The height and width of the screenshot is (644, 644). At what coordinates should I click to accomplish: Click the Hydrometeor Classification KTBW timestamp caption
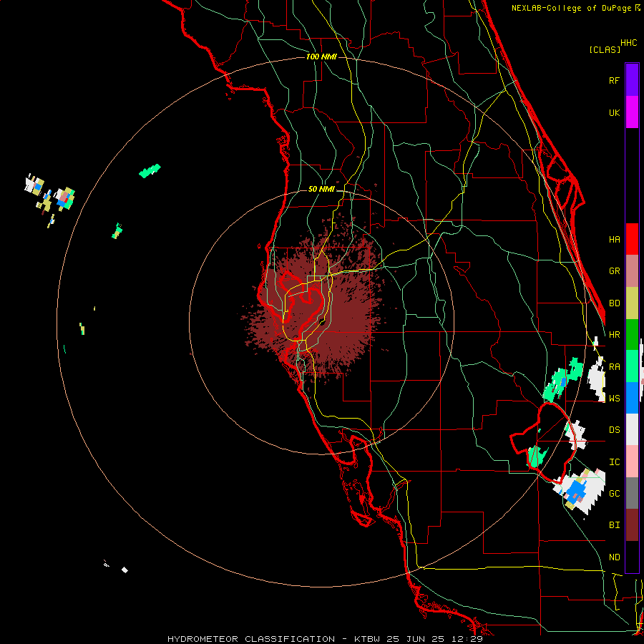coord(325,639)
